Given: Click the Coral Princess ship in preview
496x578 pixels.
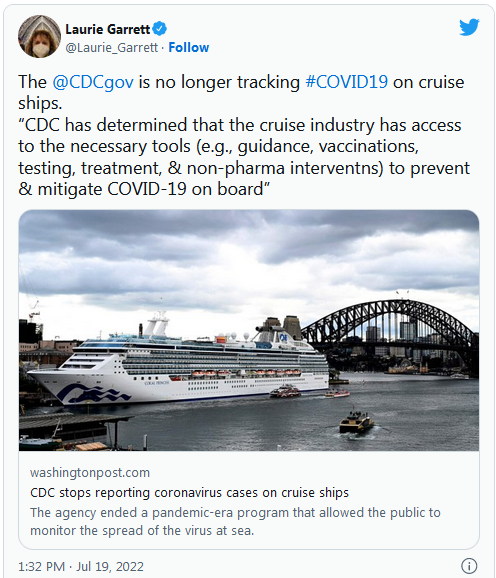Looking at the screenshot, I should coord(179,363).
